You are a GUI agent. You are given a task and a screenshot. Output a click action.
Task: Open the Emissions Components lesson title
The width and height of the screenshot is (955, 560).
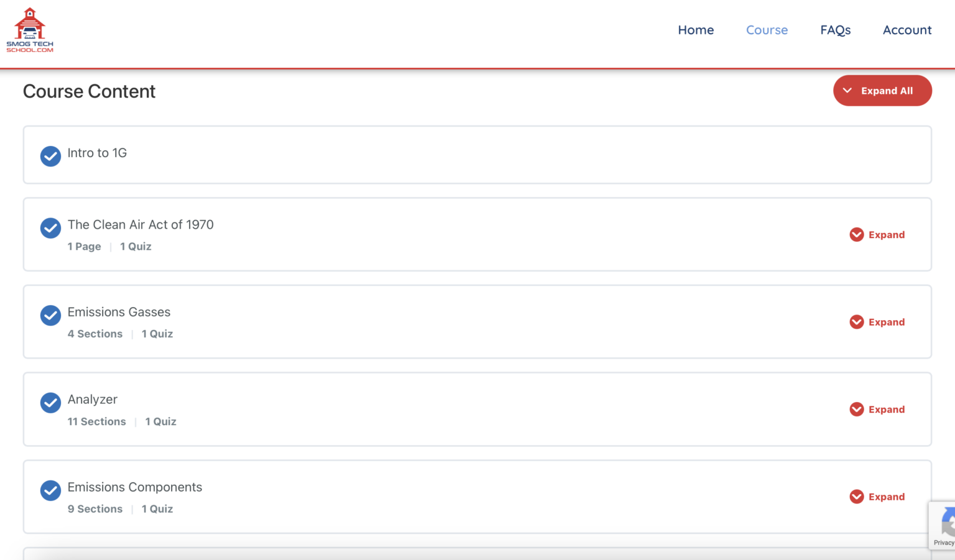click(x=135, y=487)
